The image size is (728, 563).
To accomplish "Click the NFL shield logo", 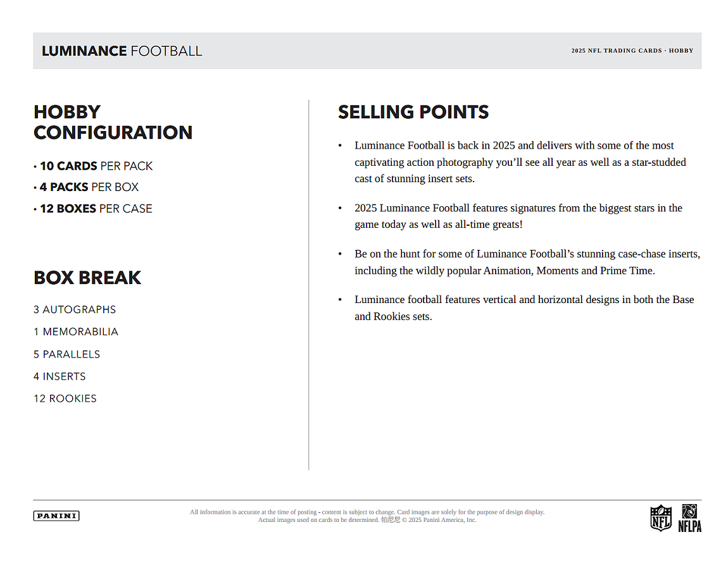I will click(x=661, y=518).
